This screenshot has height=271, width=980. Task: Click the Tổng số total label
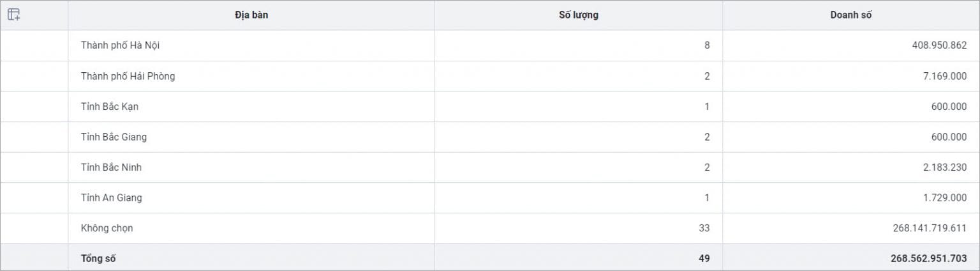pyautogui.click(x=98, y=258)
